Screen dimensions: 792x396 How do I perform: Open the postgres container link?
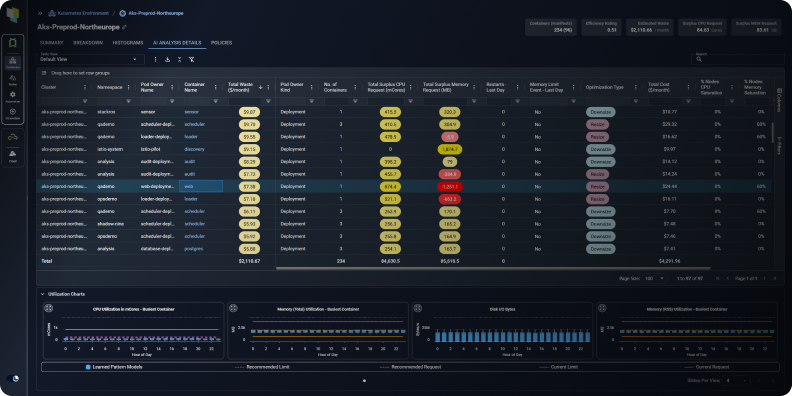194,249
